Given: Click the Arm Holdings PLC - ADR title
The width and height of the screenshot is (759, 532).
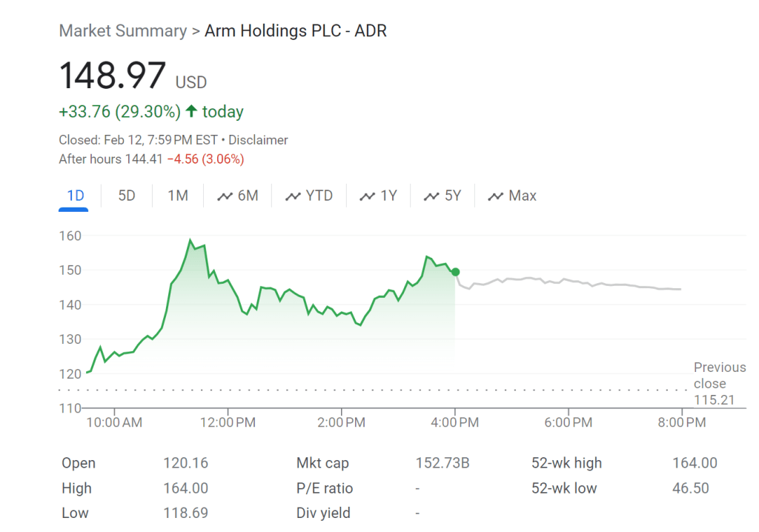Looking at the screenshot, I should [x=295, y=31].
